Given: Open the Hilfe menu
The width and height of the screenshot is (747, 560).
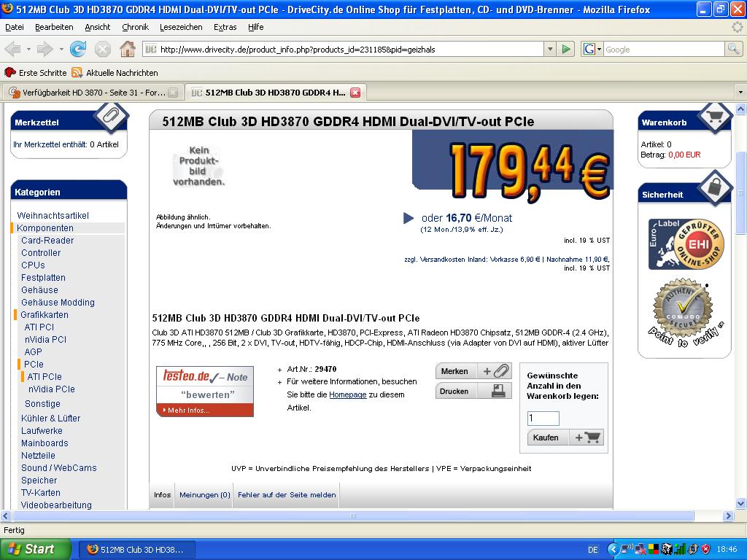Looking at the screenshot, I should click(x=256, y=27).
